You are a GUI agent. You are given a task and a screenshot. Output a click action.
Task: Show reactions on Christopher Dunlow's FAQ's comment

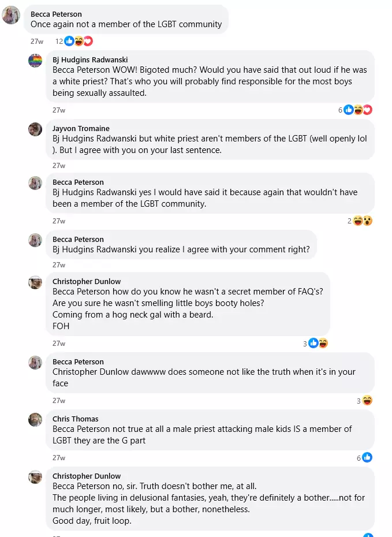click(318, 344)
